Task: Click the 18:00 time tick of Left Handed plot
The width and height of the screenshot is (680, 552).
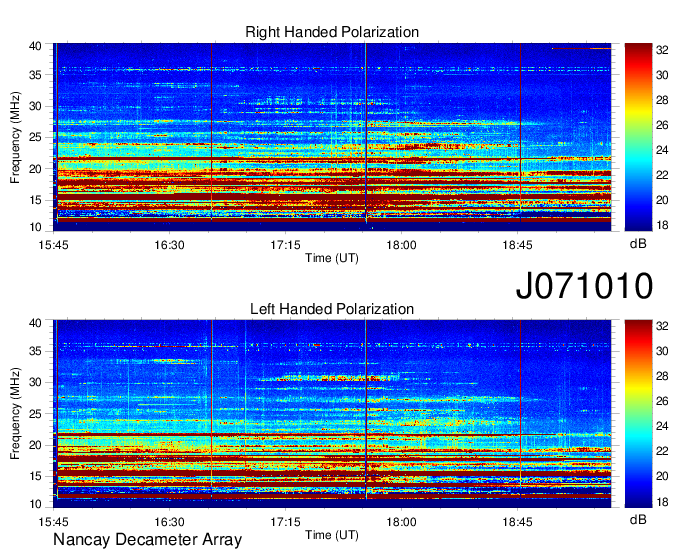Action: [401, 522]
